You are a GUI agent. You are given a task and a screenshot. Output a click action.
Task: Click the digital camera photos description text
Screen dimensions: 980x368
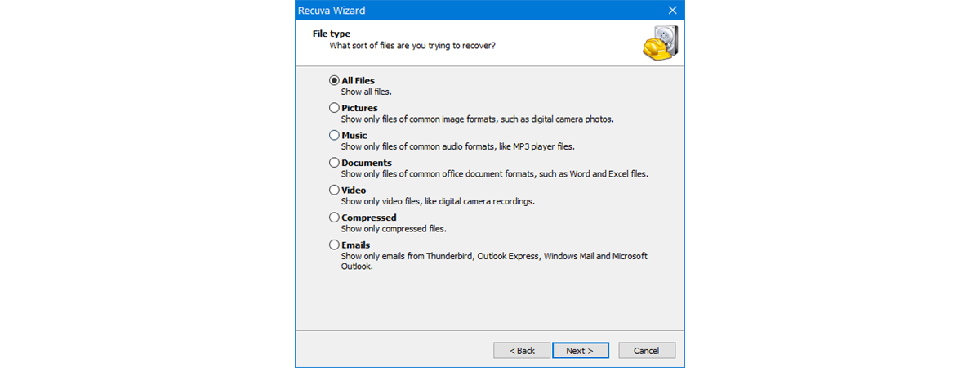(x=477, y=119)
